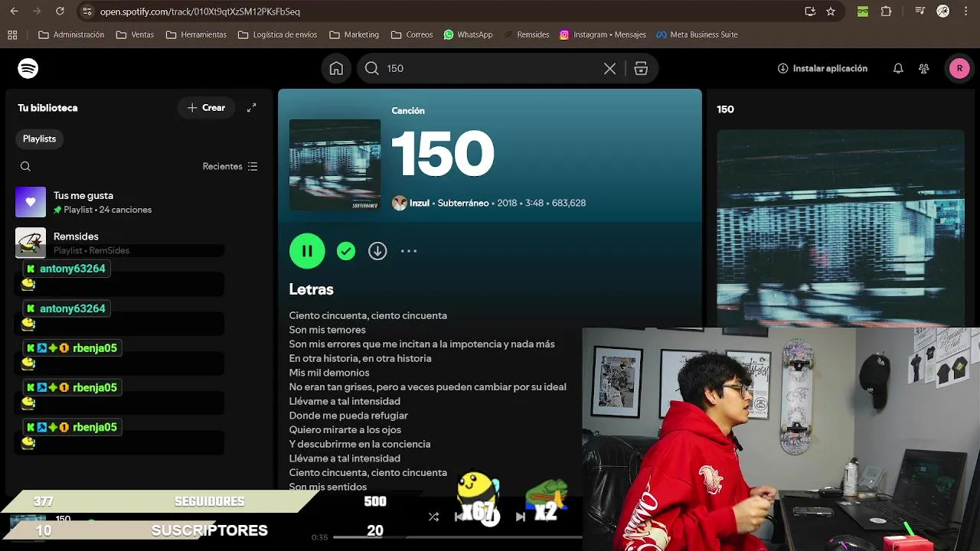Viewport: 980px width, 551px height.
Task: Open the WhatsApp bookmark
Action: (468, 34)
